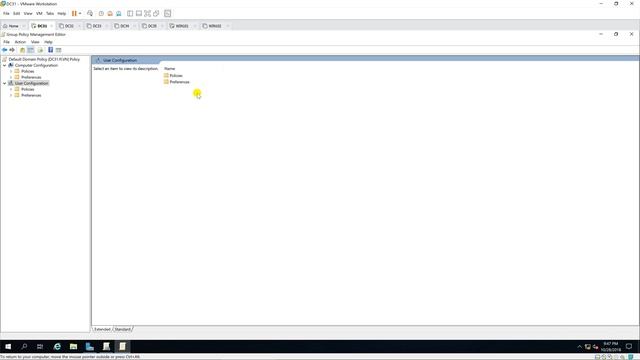This screenshot has height=360, width=640.
Task: Open the Action menu in Group Policy Editor
Action: (x=20, y=42)
